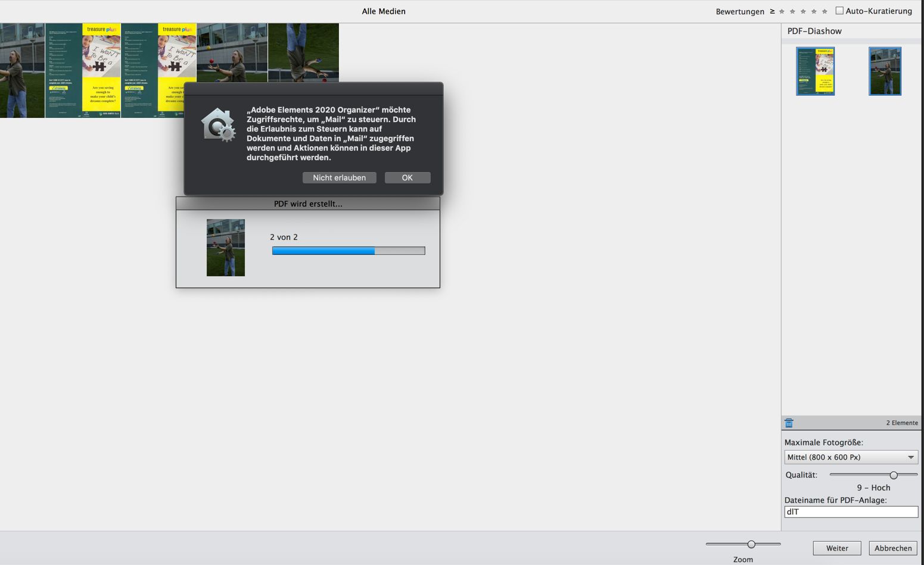
Task: Open the rating comparison operator (≥) menu
Action: (x=772, y=11)
